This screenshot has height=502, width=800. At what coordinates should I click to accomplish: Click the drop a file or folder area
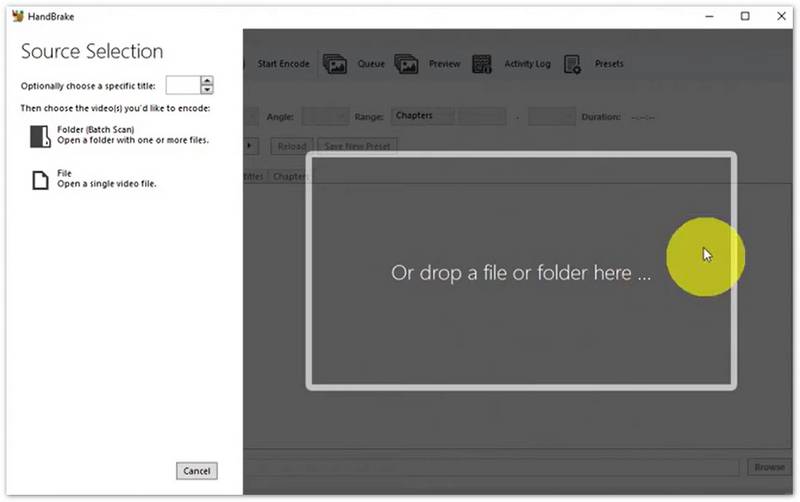click(x=521, y=272)
